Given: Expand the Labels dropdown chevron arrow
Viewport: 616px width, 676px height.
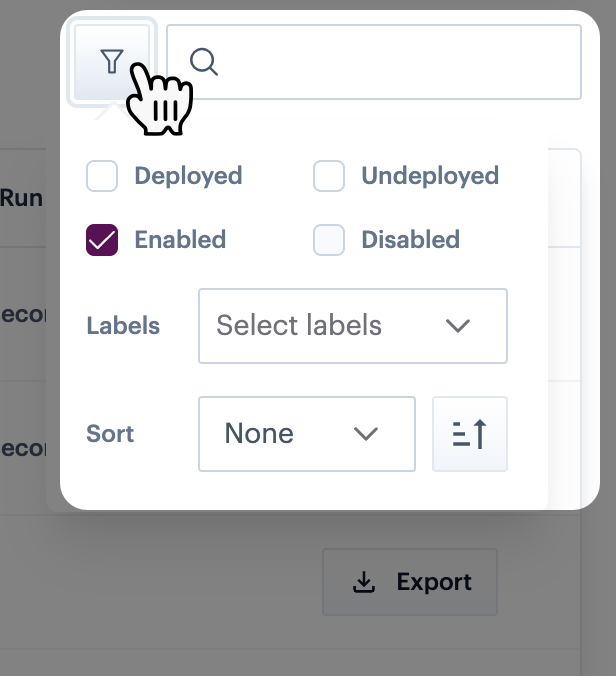Looking at the screenshot, I should (x=457, y=326).
